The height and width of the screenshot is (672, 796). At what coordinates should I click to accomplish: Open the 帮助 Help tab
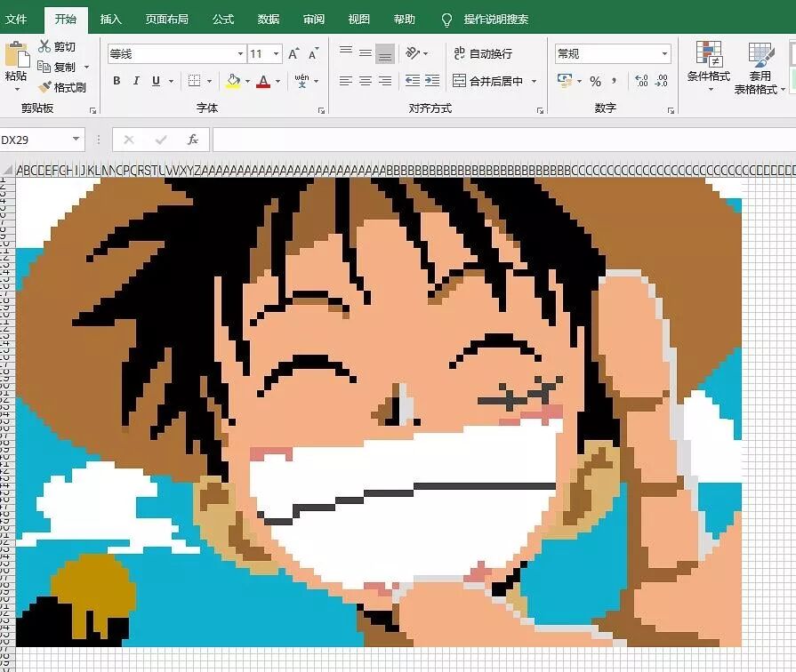tap(404, 20)
